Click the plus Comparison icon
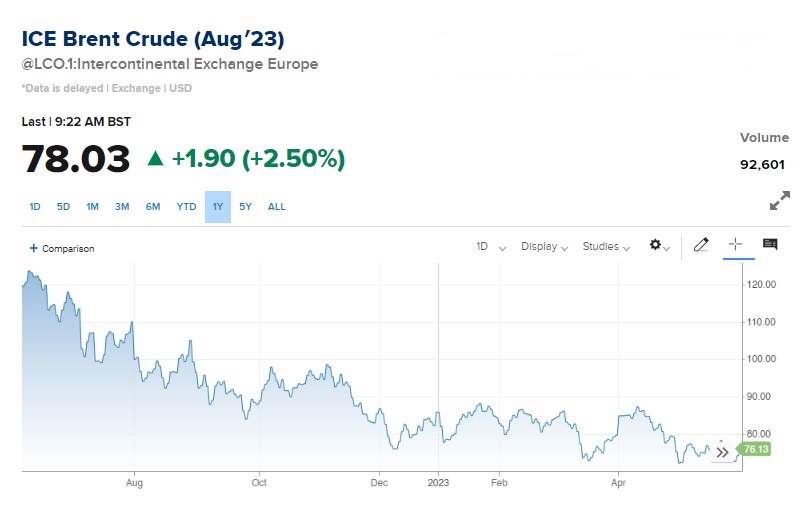Screen dimensions: 803x511 [x=34, y=248]
